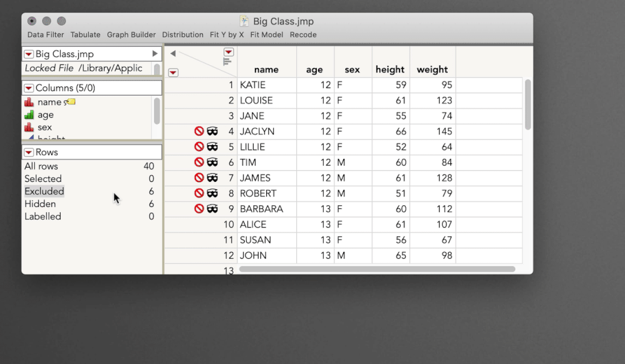Click the hidden mask icon on row 5 LILLIE
Screen dimensions: 625x364
click(x=212, y=146)
